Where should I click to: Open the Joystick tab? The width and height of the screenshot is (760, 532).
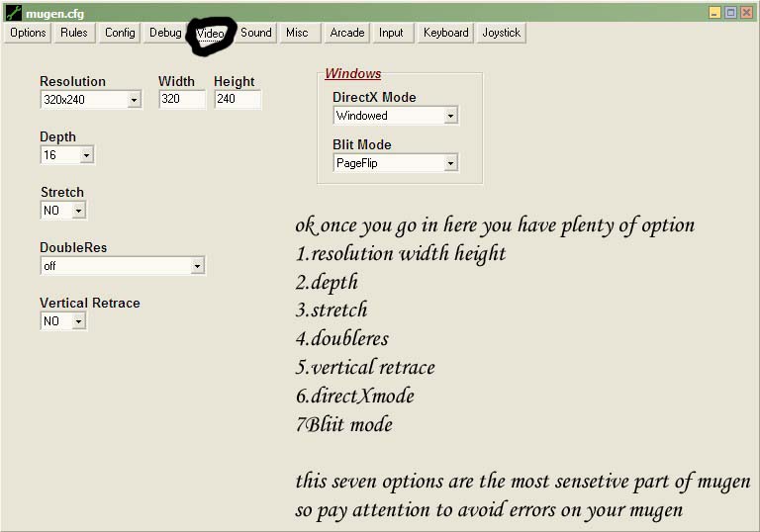[x=501, y=33]
